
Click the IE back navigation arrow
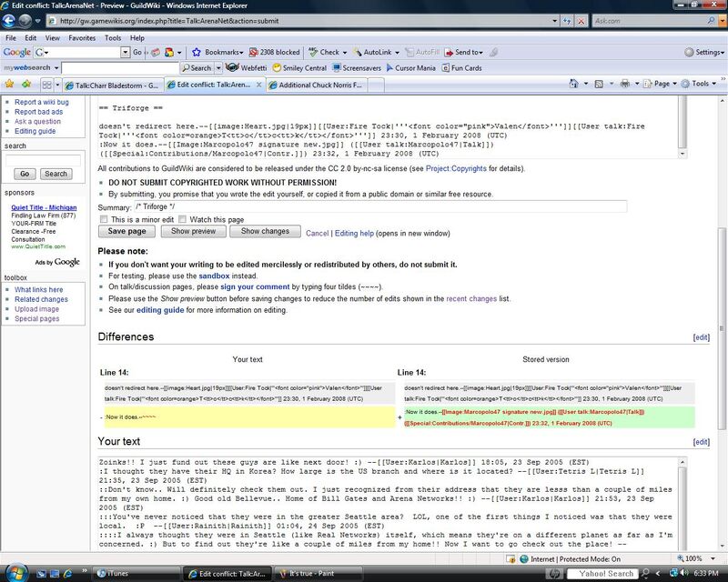[x=8, y=21]
